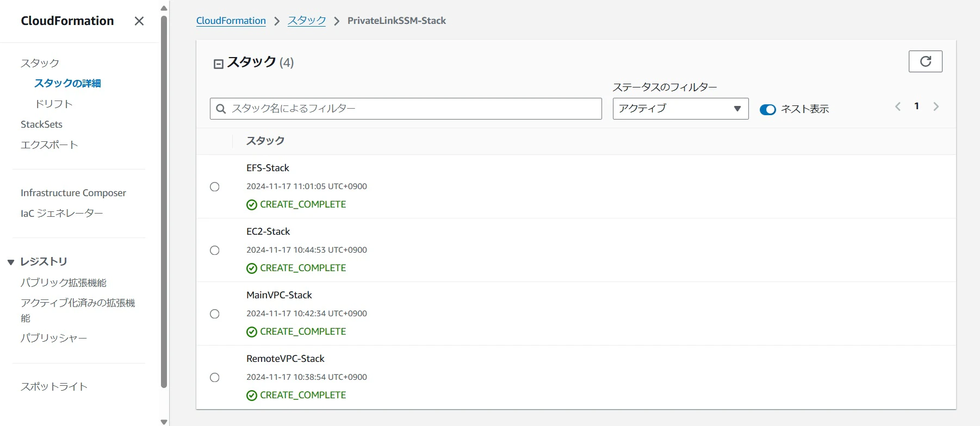The width and height of the screenshot is (980, 426).
Task: Click the EFS-Stack CREATE_COMPLETE status icon
Action: click(252, 205)
